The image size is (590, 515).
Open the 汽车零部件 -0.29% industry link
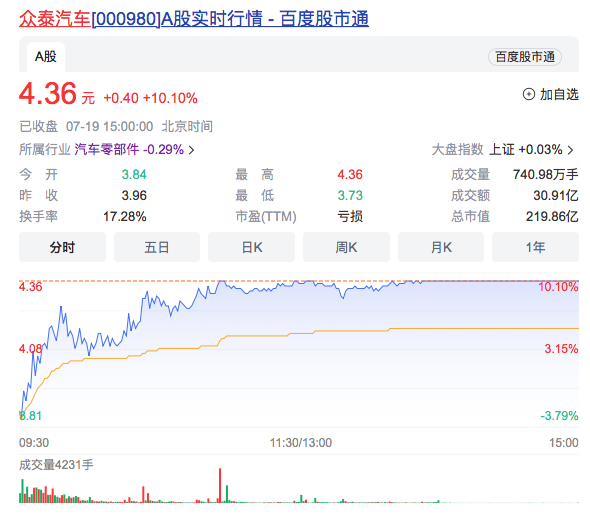coord(129,149)
